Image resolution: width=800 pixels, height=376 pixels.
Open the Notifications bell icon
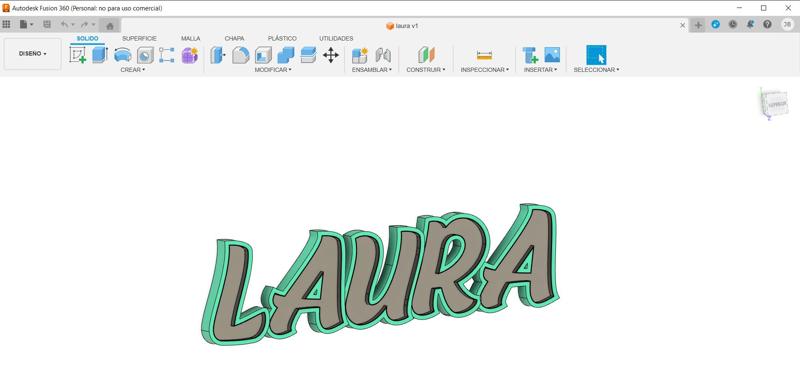point(750,24)
